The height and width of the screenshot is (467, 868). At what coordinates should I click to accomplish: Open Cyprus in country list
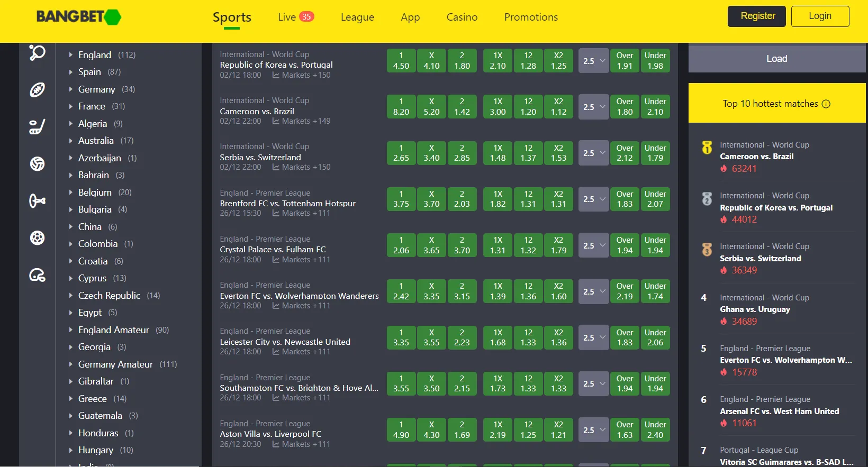92,278
